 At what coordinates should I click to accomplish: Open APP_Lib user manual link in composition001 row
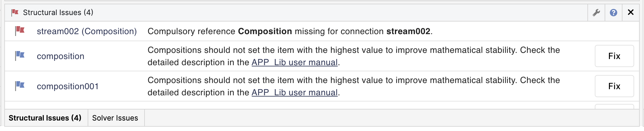tap(295, 93)
